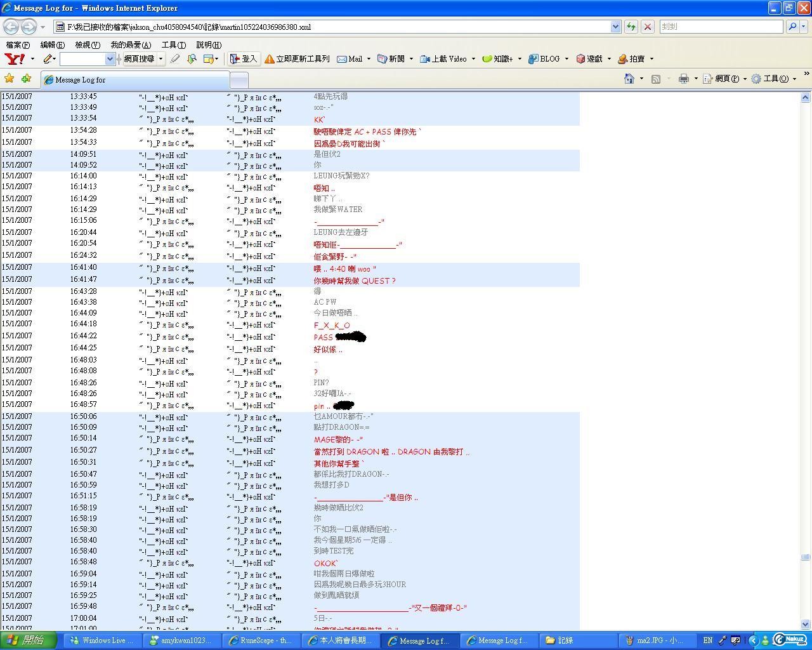The width and height of the screenshot is (812, 650).
Task: Click the yellow window icon with dropdown on Yahoo toolbar
Action: (x=211, y=58)
